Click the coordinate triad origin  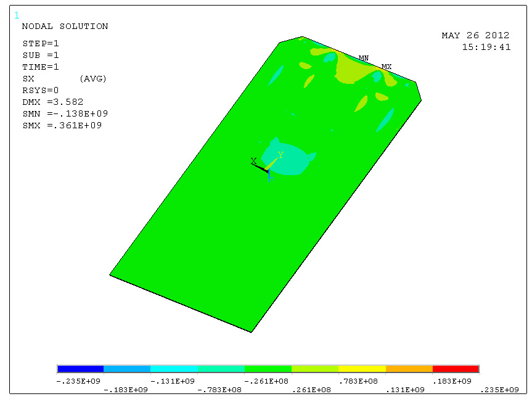point(268,170)
